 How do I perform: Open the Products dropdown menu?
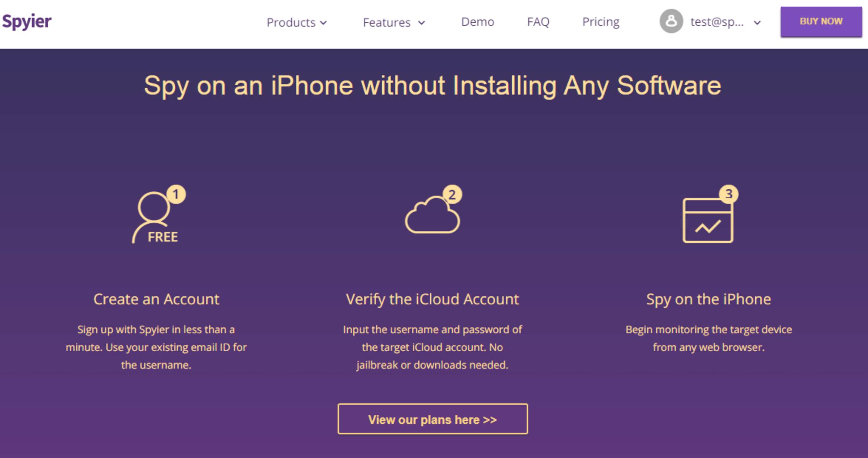tap(297, 23)
